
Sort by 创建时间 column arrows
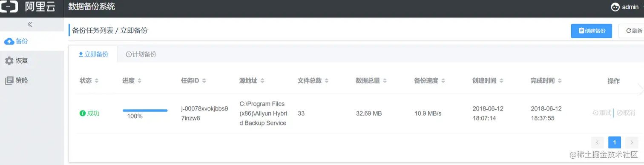[x=502, y=81]
